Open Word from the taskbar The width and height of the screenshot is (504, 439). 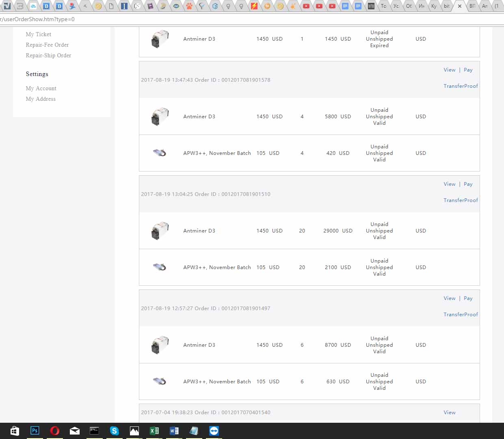point(174,430)
